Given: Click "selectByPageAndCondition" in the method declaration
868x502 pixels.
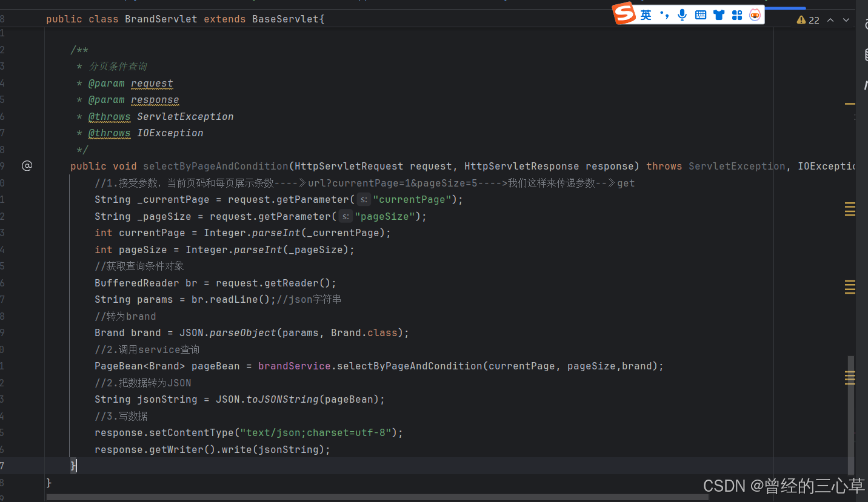Looking at the screenshot, I should 216,167.
